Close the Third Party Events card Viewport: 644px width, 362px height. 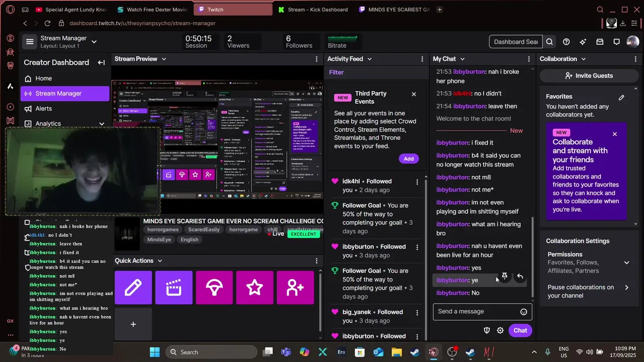click(414, 94)
